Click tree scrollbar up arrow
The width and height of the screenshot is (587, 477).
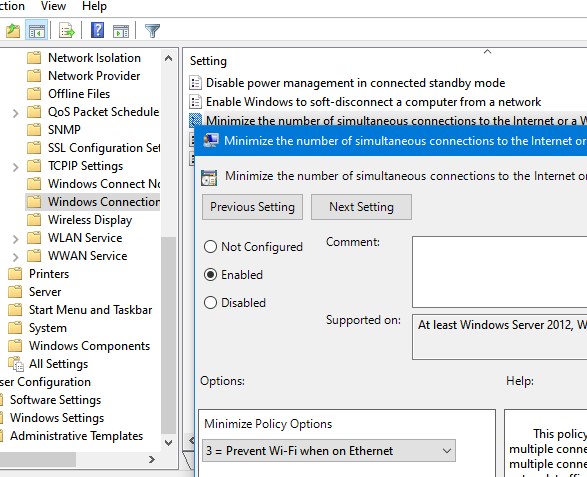click(168, 58)
